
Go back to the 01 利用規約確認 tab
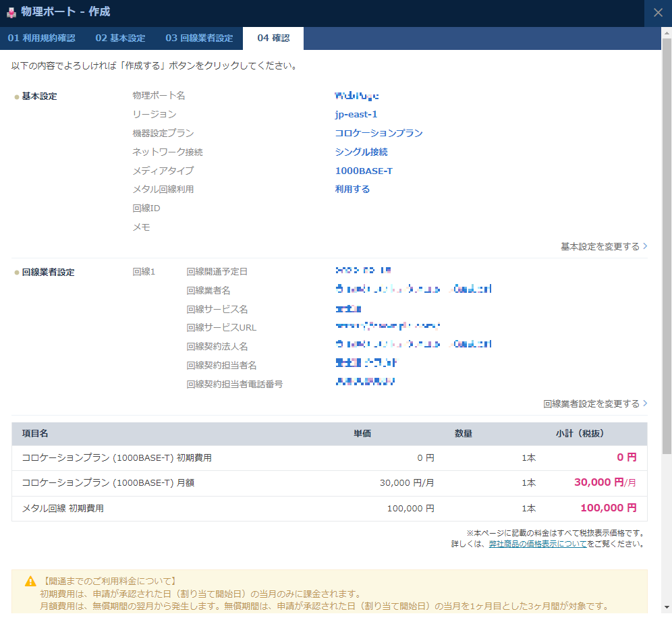pos(41,38)
